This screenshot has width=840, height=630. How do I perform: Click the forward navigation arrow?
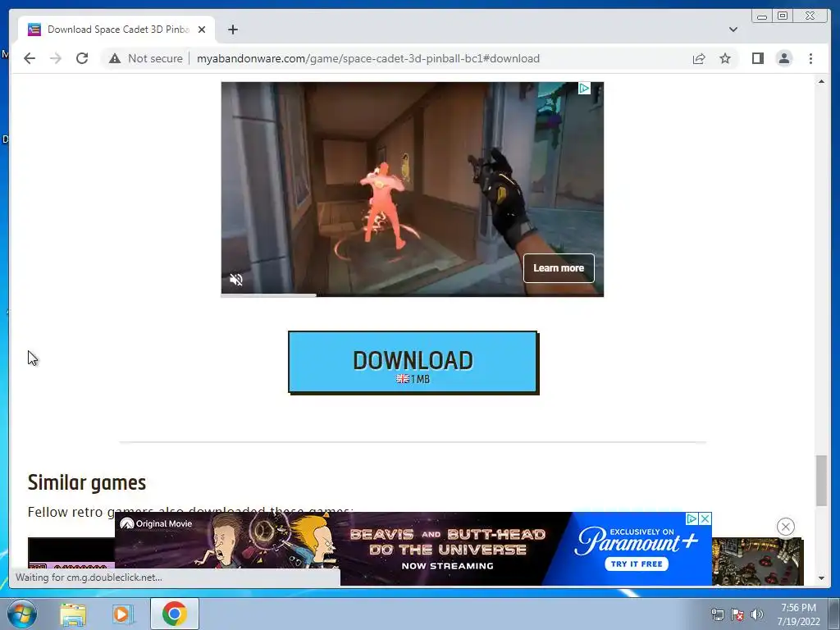56,58
